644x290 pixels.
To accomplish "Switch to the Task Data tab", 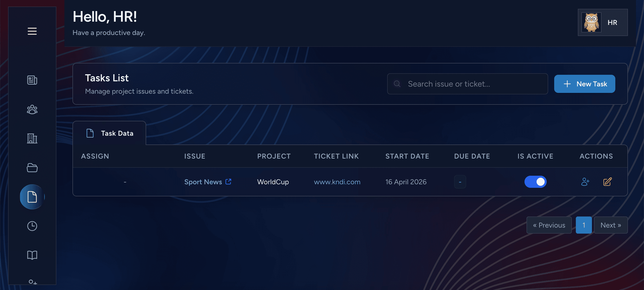I will click(109, 133).
